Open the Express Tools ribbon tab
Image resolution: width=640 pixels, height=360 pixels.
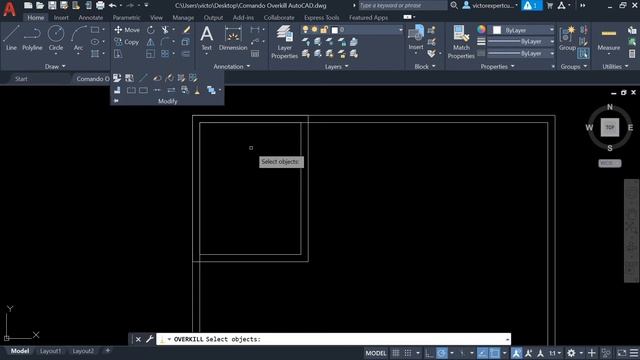click(x=321, y=18)
